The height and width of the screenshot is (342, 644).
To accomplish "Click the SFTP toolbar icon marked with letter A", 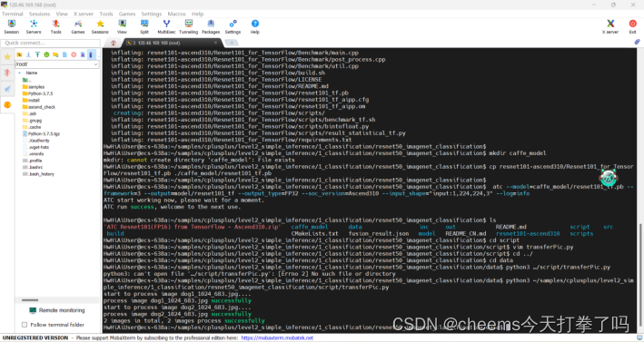I will pos(83,54).
